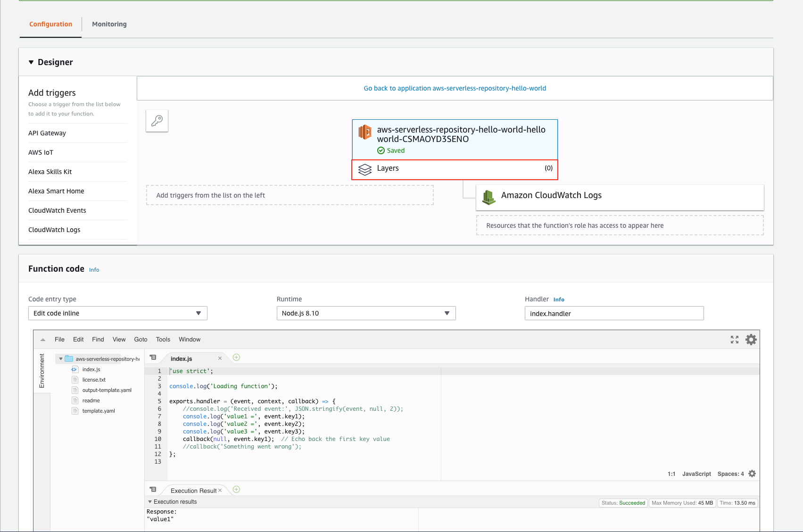
Task: Place cursor on code line 1 'use strict'
Action: pyautogui.click(x=191, y=371)
